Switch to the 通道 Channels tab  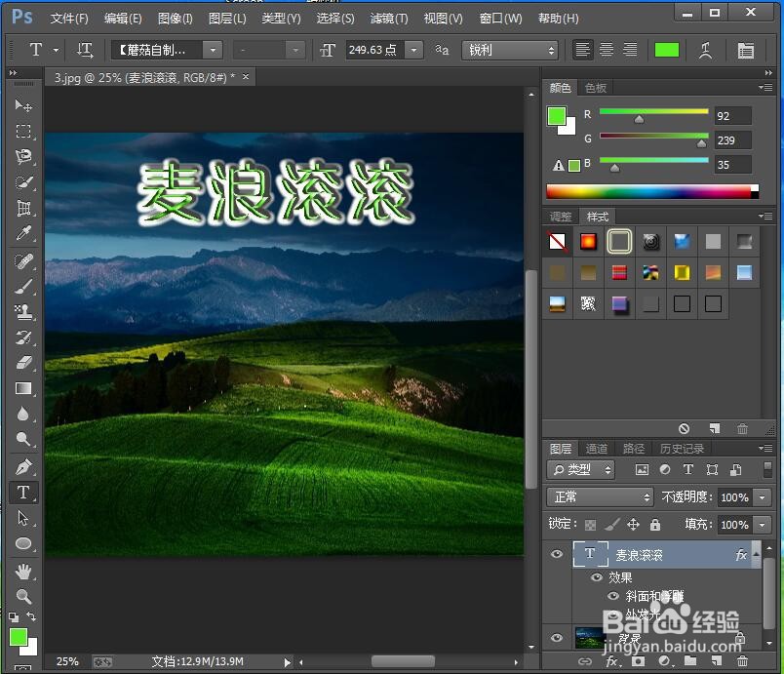[x=596, y=449]
